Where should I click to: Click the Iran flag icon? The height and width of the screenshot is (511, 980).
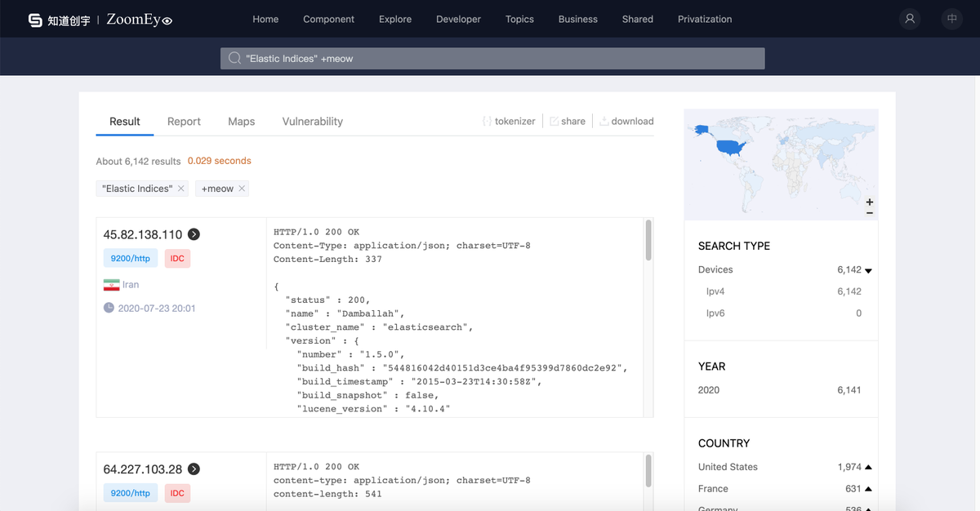111,285
